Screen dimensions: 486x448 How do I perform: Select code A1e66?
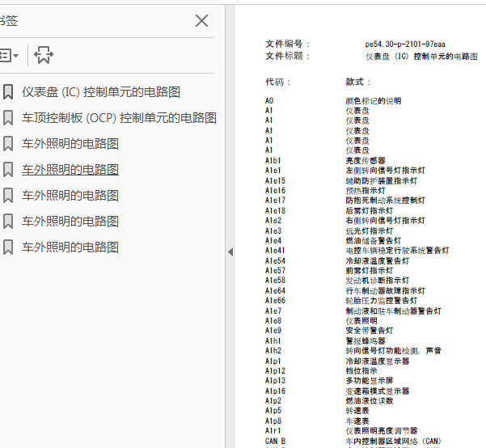[x=275, y=300]
